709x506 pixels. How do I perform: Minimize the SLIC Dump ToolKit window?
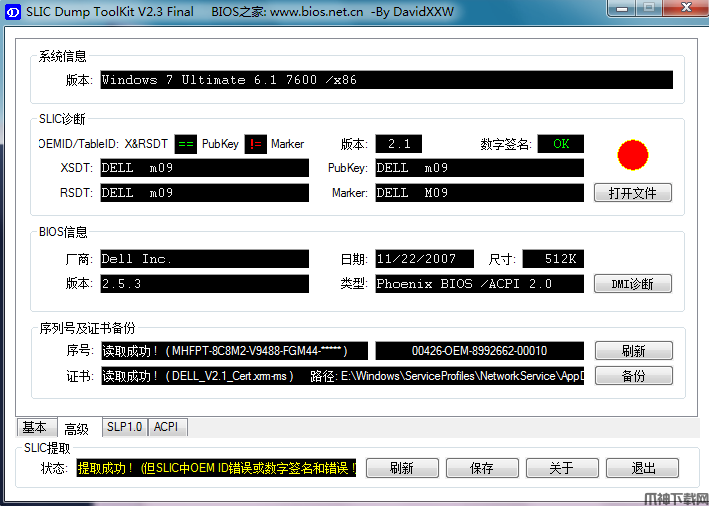point(622,8)
